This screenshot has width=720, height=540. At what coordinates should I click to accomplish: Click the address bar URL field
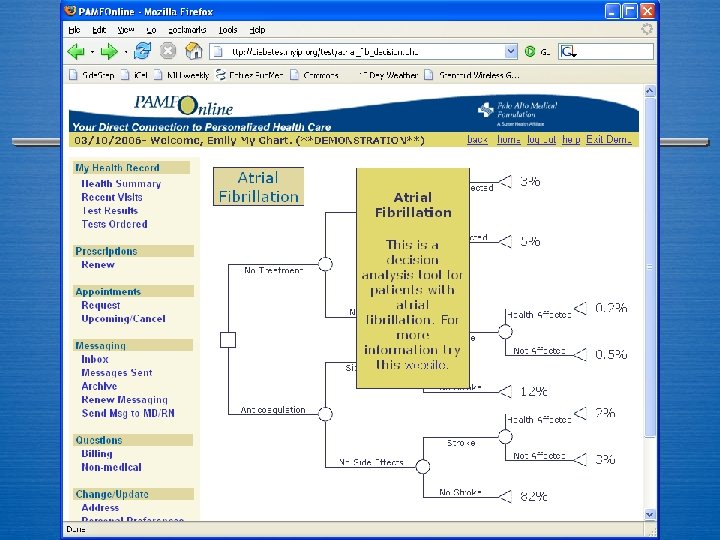coord(364,51)
